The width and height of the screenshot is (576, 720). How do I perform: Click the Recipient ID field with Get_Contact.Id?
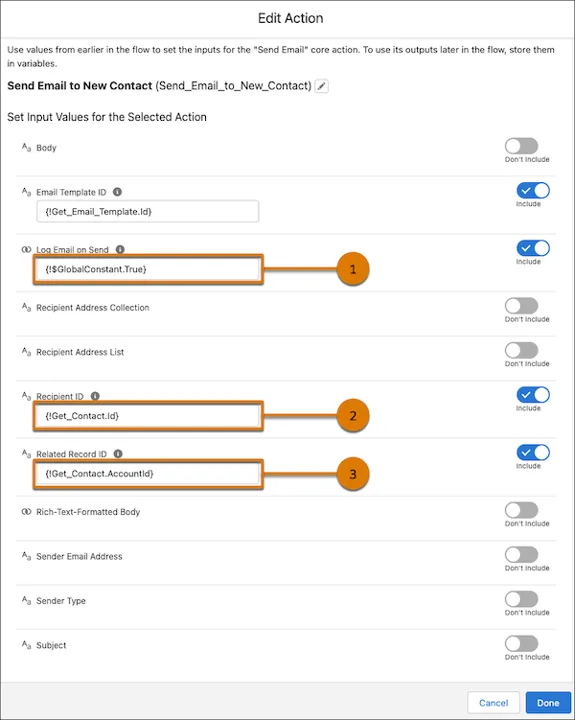click(x=147, y=416)
